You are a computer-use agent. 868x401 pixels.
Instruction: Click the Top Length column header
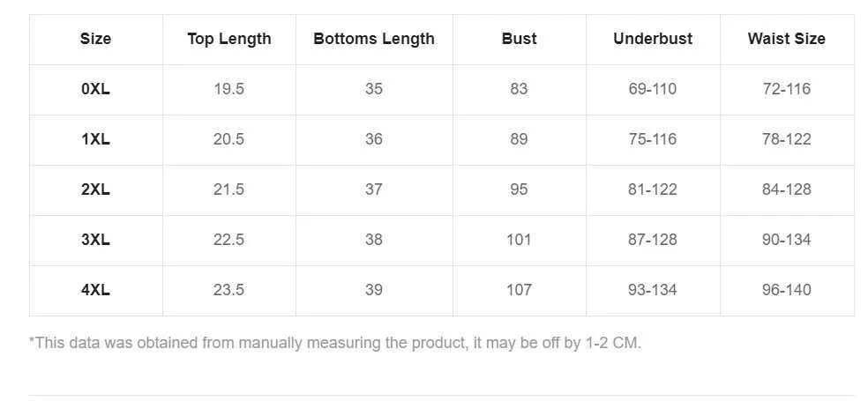[x=229, y=39]
